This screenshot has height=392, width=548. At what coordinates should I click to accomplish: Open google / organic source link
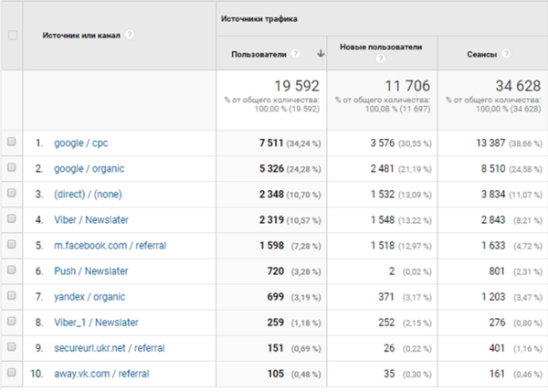(x=90, y=169)
